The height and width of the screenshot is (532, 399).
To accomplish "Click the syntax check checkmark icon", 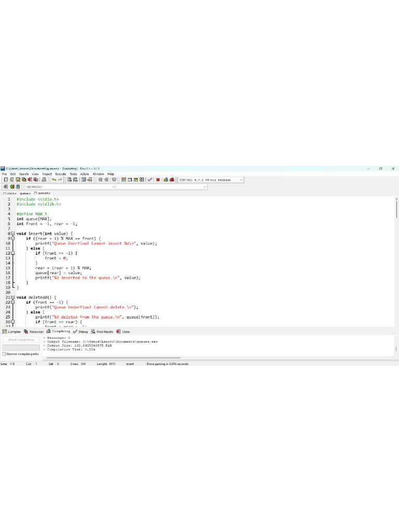I will pyautogui.click(x=150, y=180).
